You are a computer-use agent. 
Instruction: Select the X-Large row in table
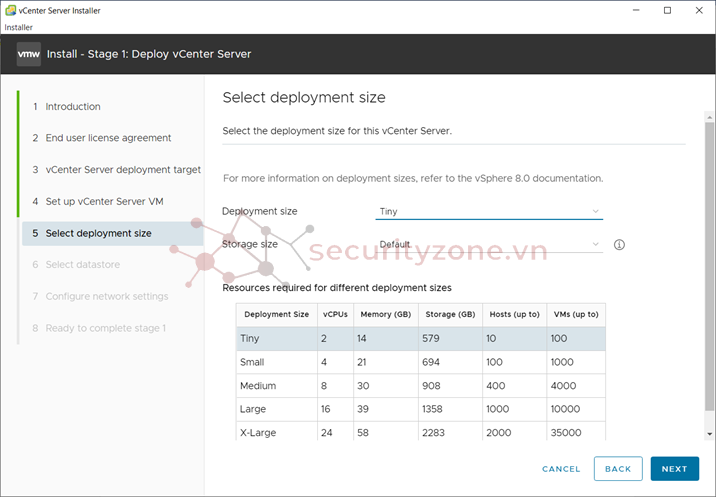tap(421, 431)
